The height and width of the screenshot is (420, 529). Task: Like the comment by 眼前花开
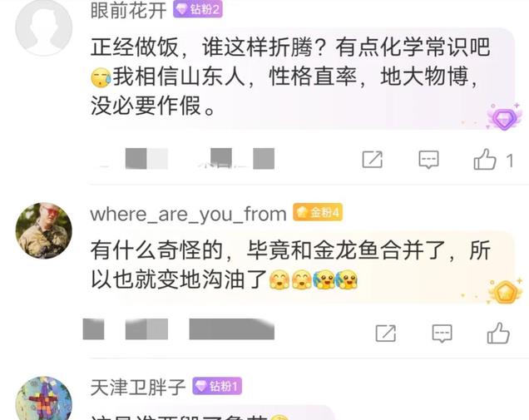pos(485,159)
